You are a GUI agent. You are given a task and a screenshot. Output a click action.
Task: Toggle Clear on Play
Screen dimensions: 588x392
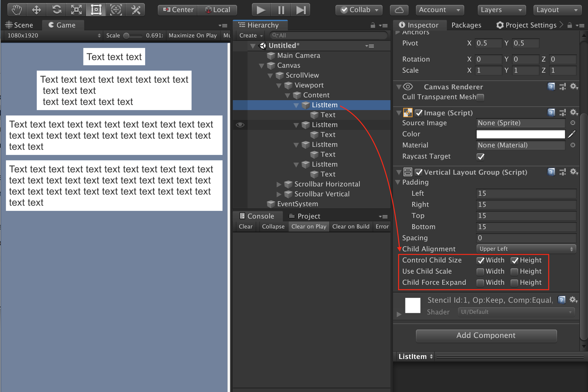point(309,227)
